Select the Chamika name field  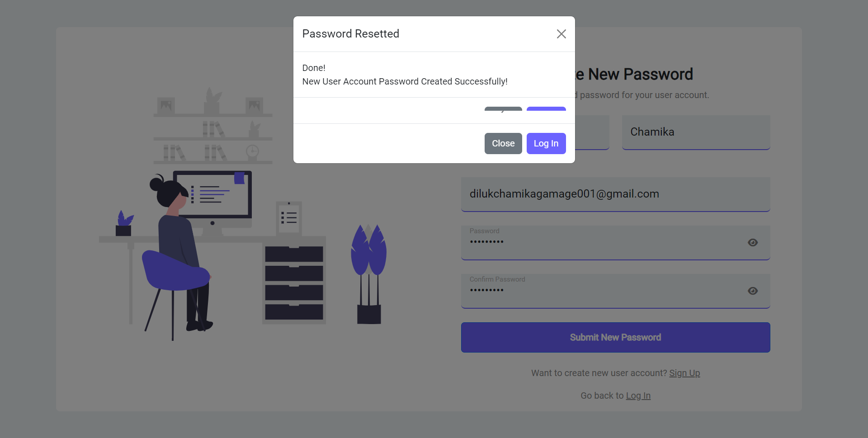(x=696, y=132)
